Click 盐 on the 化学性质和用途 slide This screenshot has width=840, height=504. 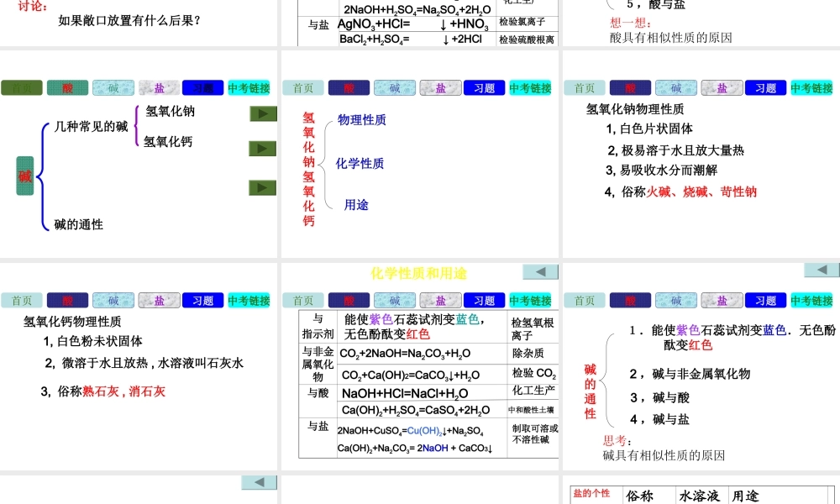tap(440, 301)
